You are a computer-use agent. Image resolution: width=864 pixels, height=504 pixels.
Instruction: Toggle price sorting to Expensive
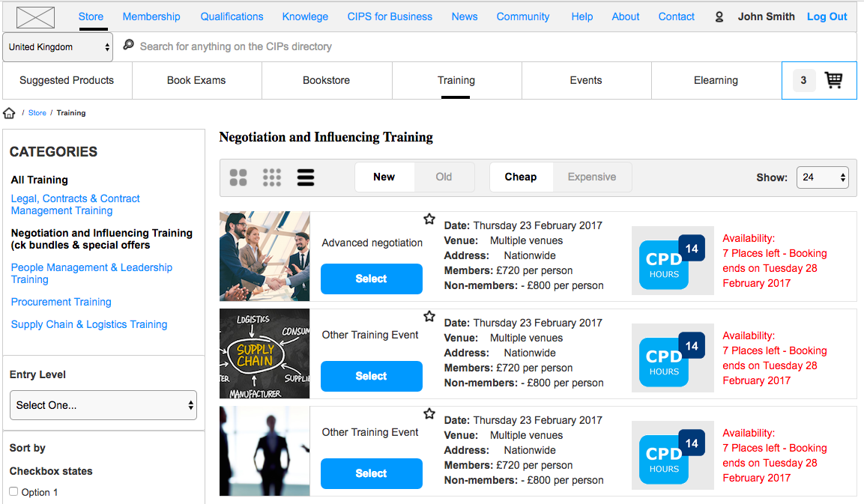pos(592,177)
